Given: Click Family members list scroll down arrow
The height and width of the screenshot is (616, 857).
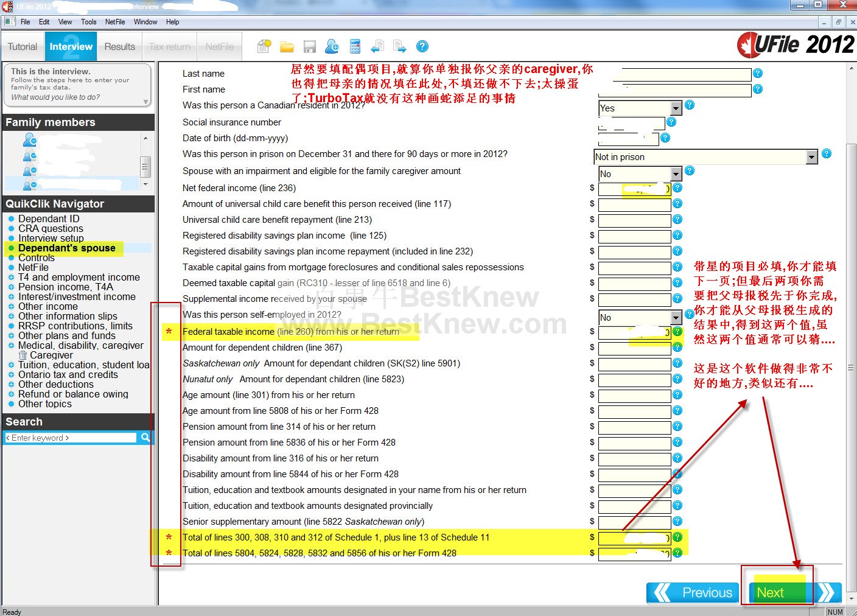Looking at the screenshot, I should pyautogui.click(x=145, y=184).
